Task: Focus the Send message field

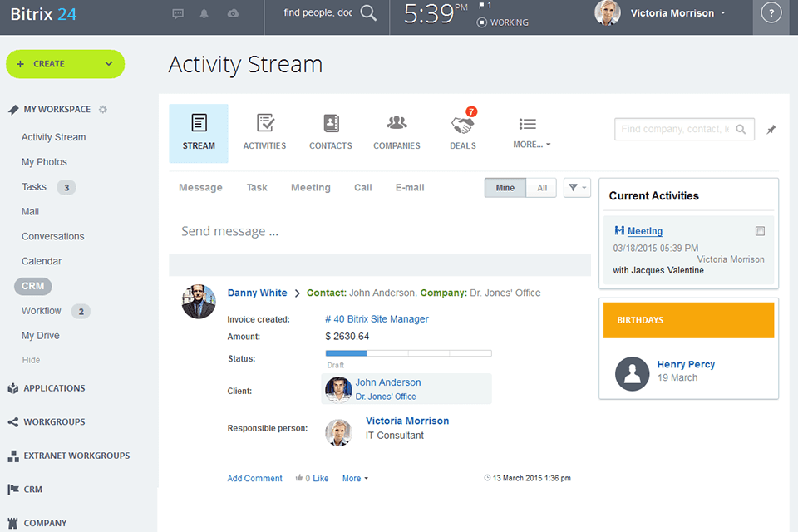Action: tap(380, 231)
